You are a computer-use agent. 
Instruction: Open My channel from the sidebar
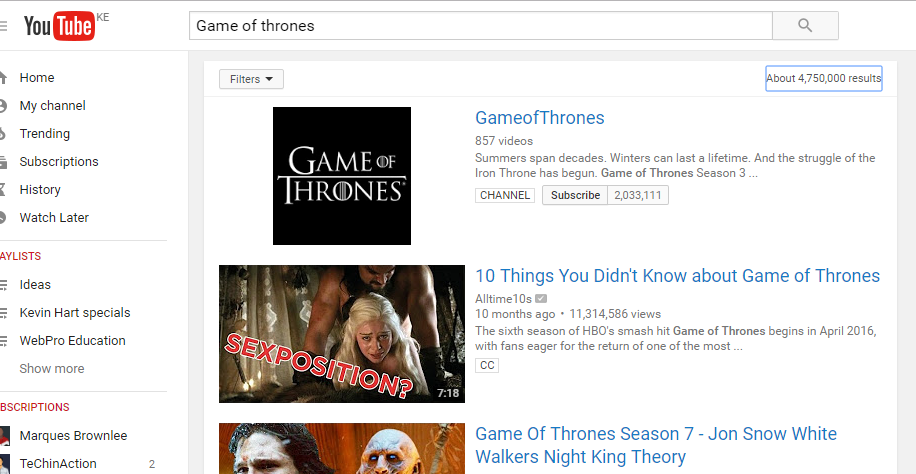pyautogui.click(x=52, y=106)
